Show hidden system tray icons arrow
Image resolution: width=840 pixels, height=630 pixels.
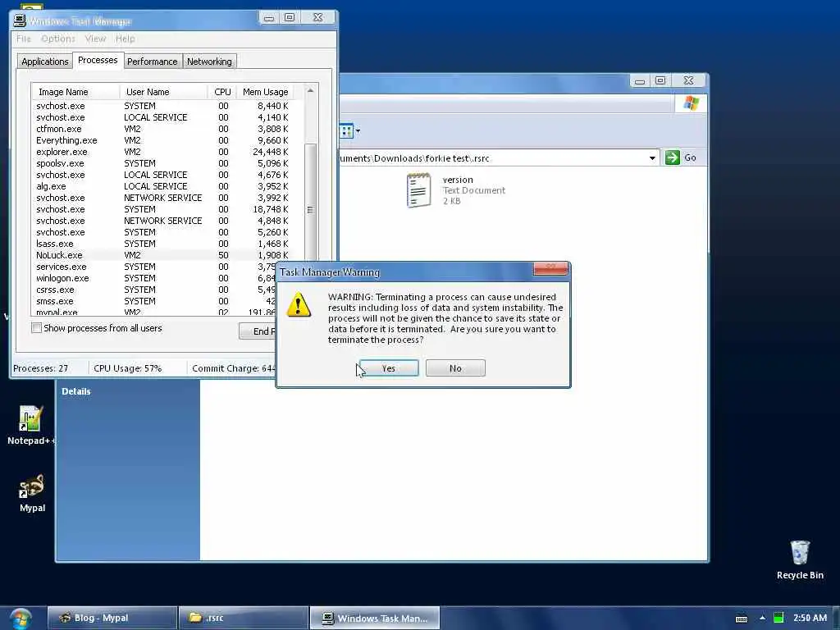[x=762, y=619]
